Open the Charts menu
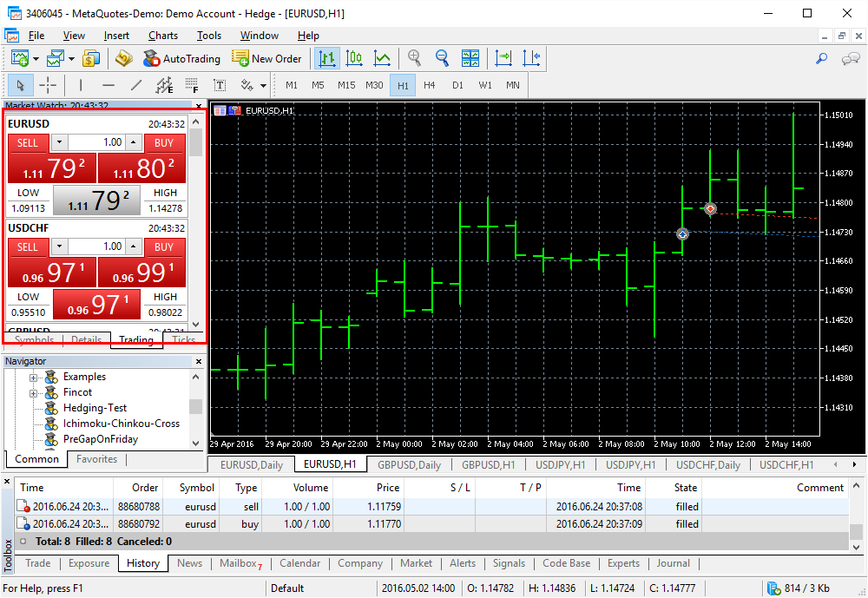This screenshot has width=868, height=598. (162, 36)
